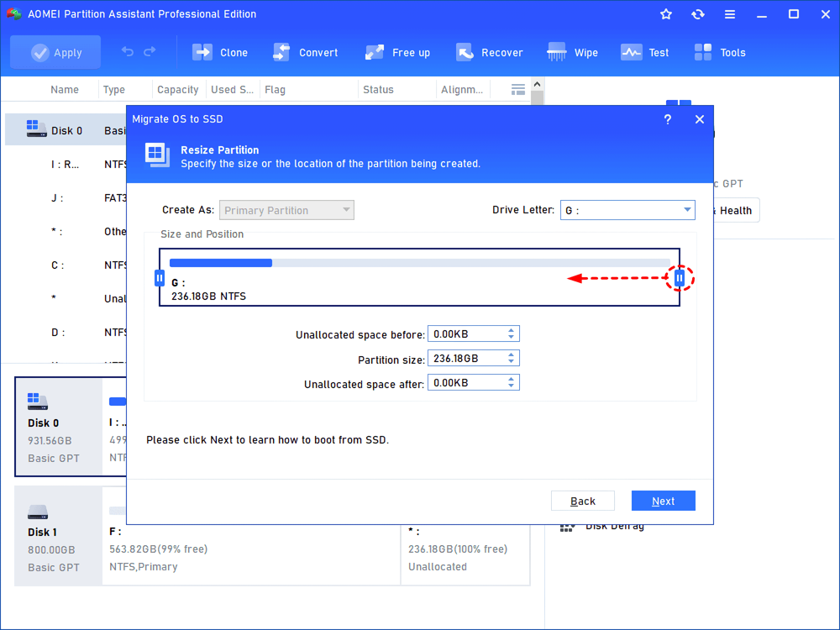Open the Recover tool

point(489,52)
